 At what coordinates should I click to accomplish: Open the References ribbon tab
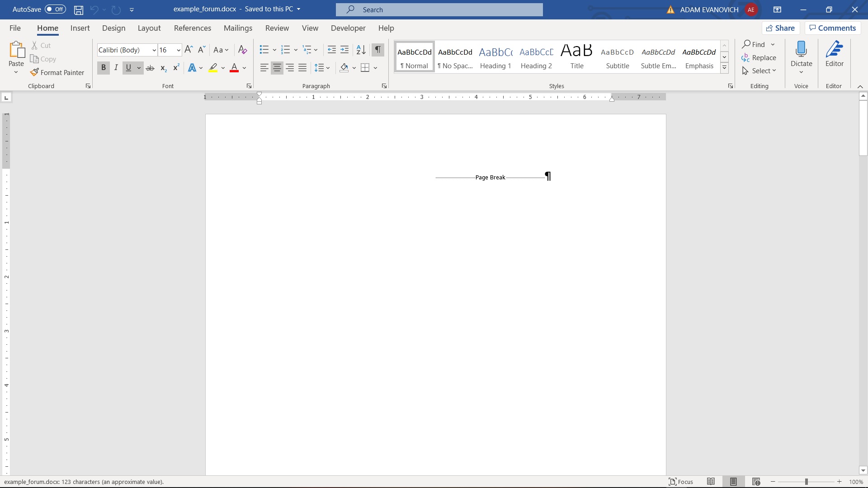pos(192,28)
